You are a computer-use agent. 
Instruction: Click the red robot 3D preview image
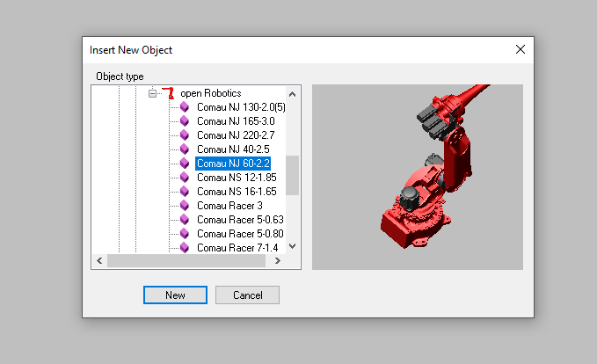[x=418, y=177]
